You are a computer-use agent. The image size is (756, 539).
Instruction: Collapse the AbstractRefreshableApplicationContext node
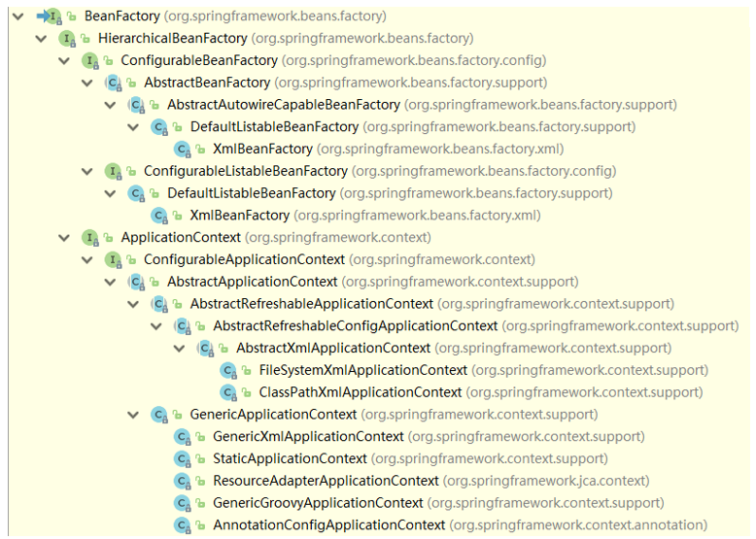pyautogui.click(x=133, y=304)
